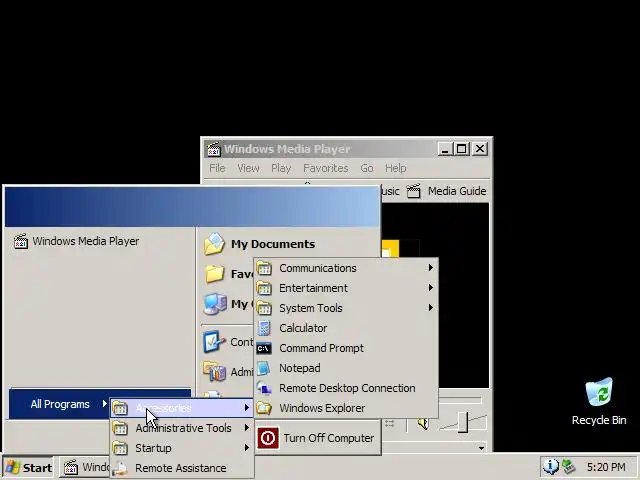Click the network connection tray icon
The image size is (640, 480).
(x=568, y=467)
